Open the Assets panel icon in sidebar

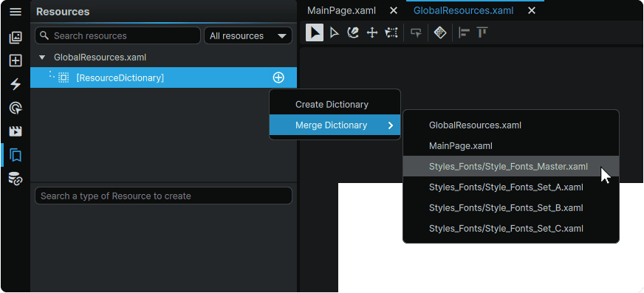16,38
